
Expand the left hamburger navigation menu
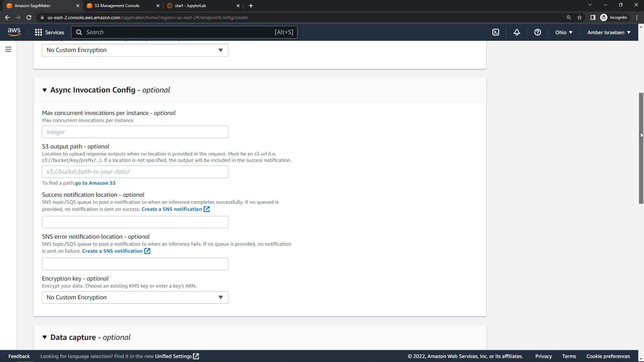[8, 50]
